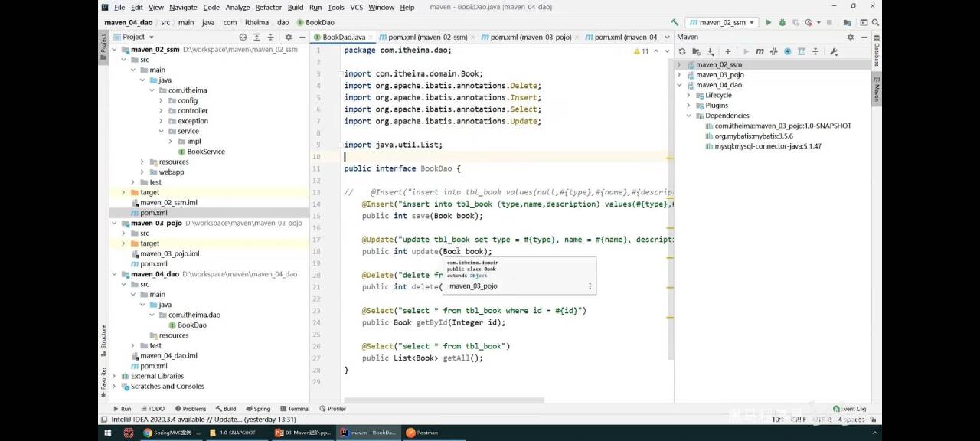
Task: Open Search Everywhere magnifier icon
Action: click(874, 23)
